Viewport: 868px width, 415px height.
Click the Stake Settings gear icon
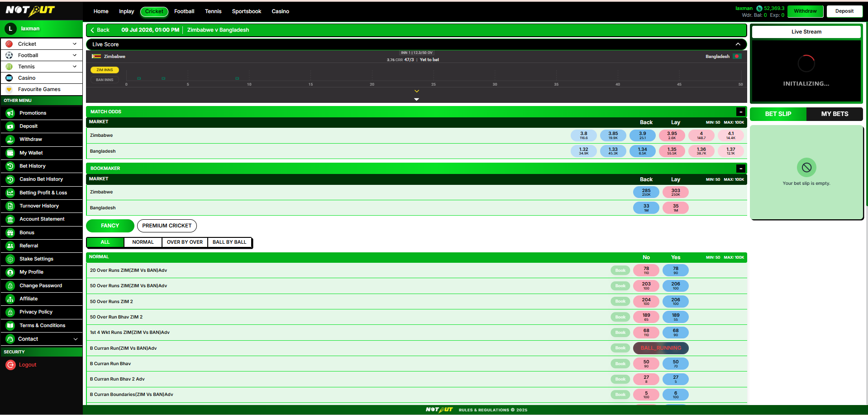(10, 259)
